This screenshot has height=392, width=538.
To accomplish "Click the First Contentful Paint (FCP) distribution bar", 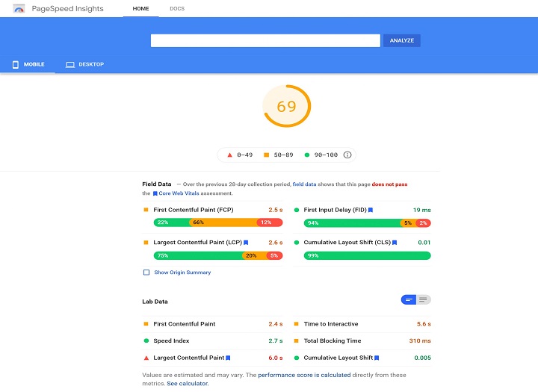I will click(218, 223).
